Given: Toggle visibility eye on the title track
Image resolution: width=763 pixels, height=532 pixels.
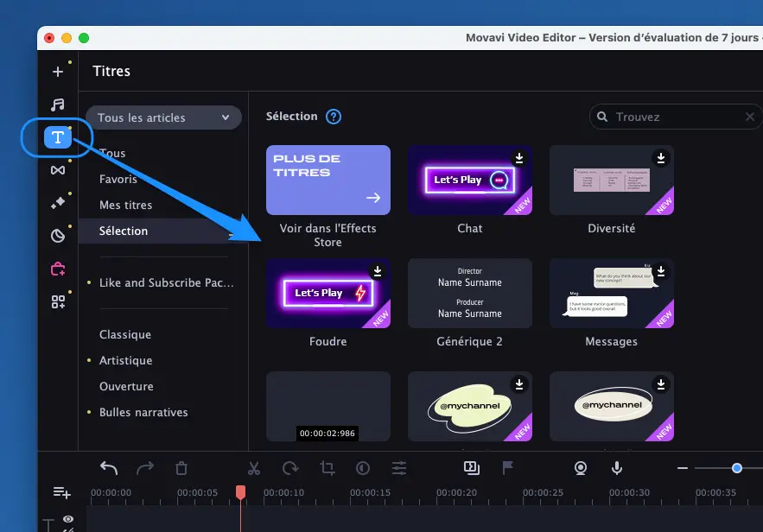Looking at the screenshot, I should pos(68,519).
